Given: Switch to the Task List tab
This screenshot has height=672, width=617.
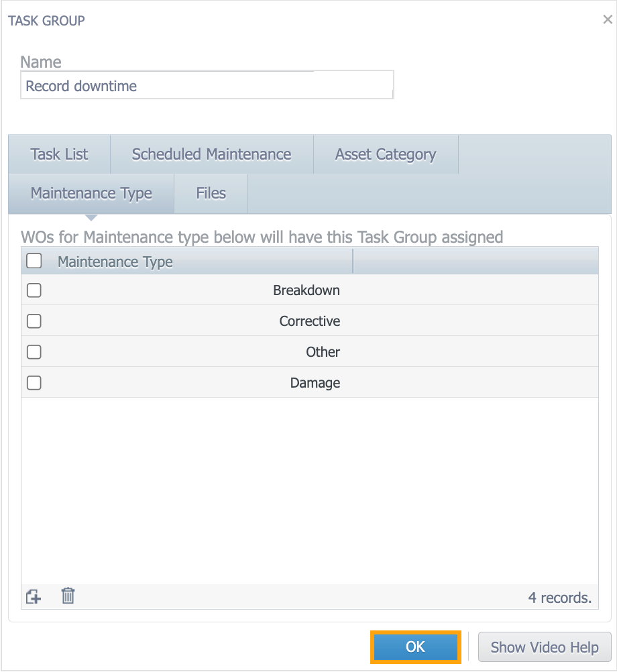Looking at the screenshot, I should 59,154.
